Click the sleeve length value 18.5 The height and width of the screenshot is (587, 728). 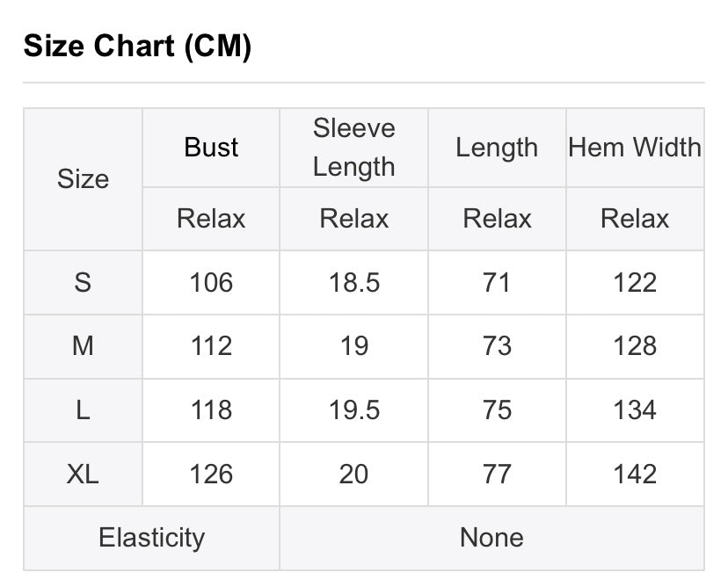pyautogui.click(x=353, y=282)
